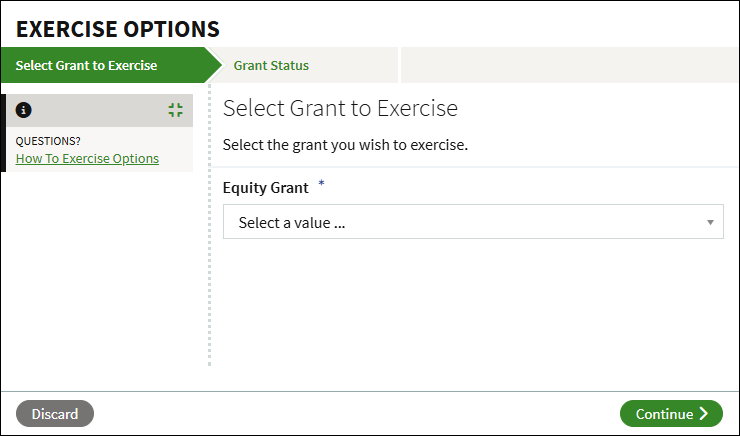Click the Equity Grant field label
The height and width of the screenshot is (436, 740).
pos(266,187)
